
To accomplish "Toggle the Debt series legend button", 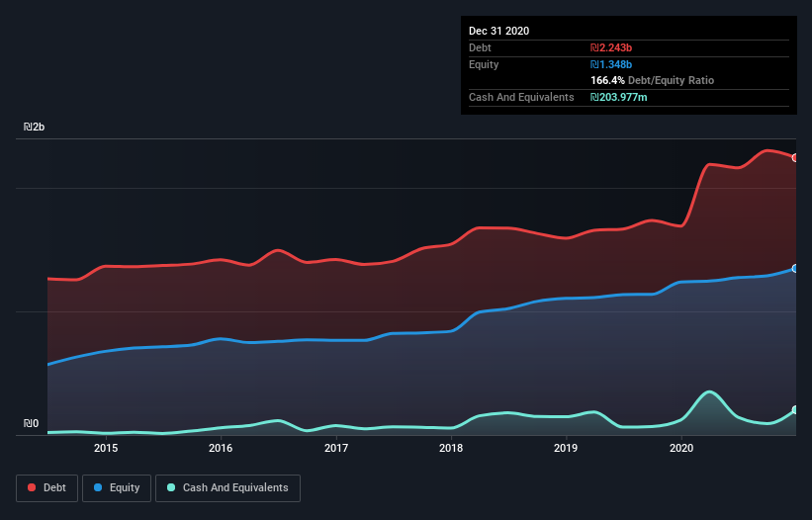I will pos(46,488).
